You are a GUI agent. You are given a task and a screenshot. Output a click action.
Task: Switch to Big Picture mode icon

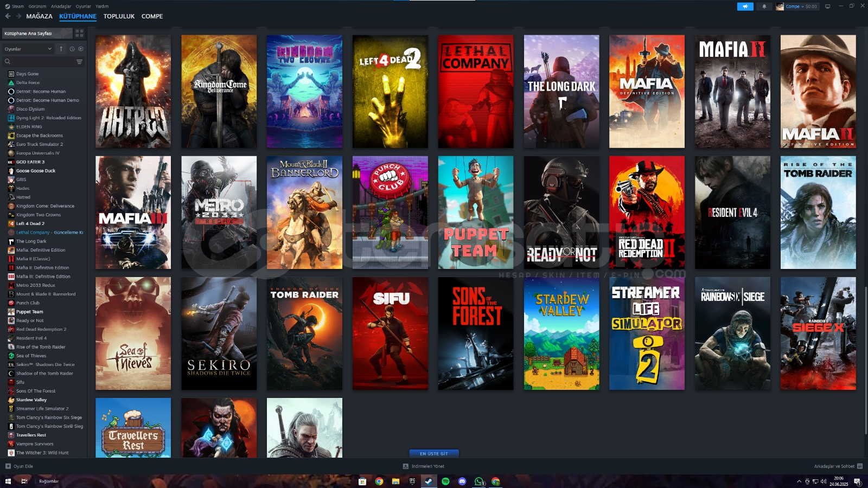click(827, 7)
